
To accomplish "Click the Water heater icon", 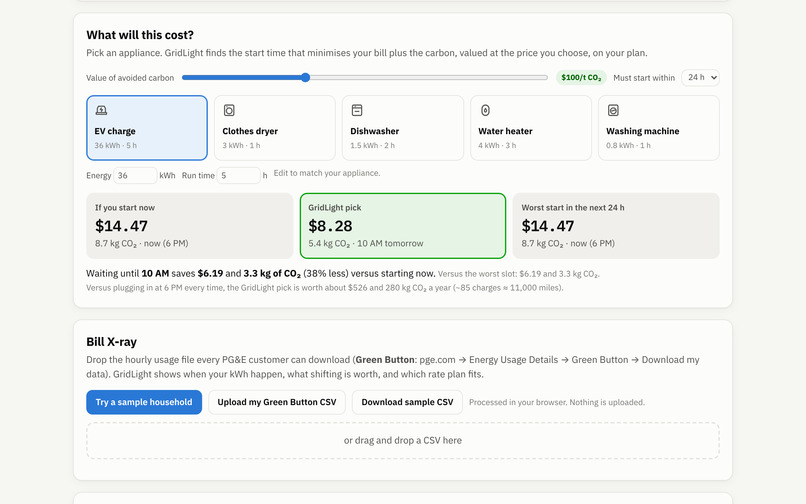I will point(485,110).
